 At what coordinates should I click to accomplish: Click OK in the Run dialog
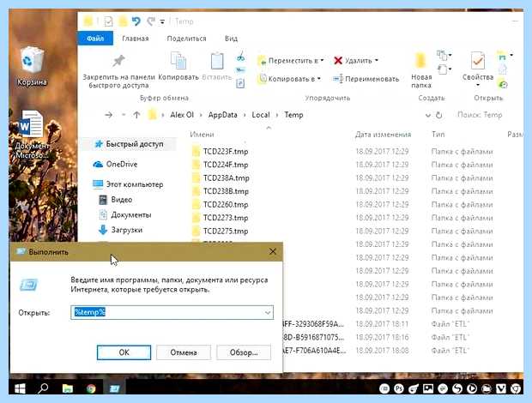click(x=124, y=352)
